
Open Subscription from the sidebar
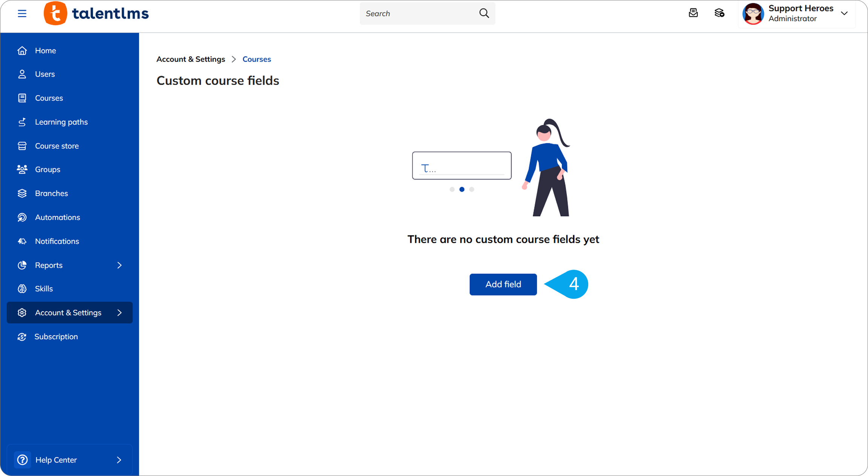pyautogui.click(x=56, y=336)
